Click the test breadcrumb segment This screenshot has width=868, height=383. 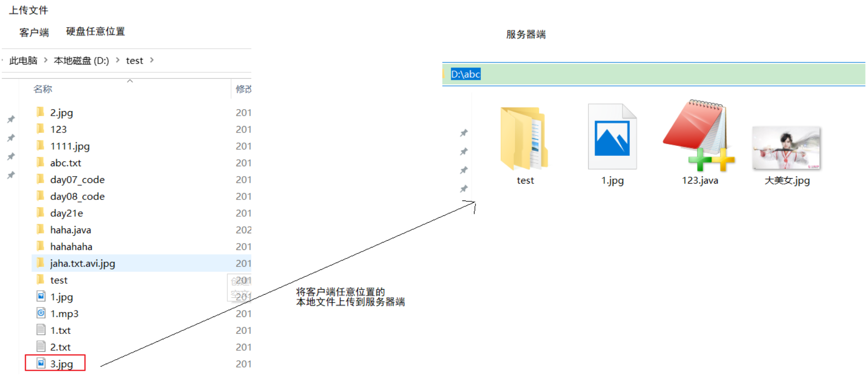click(134, 61)
